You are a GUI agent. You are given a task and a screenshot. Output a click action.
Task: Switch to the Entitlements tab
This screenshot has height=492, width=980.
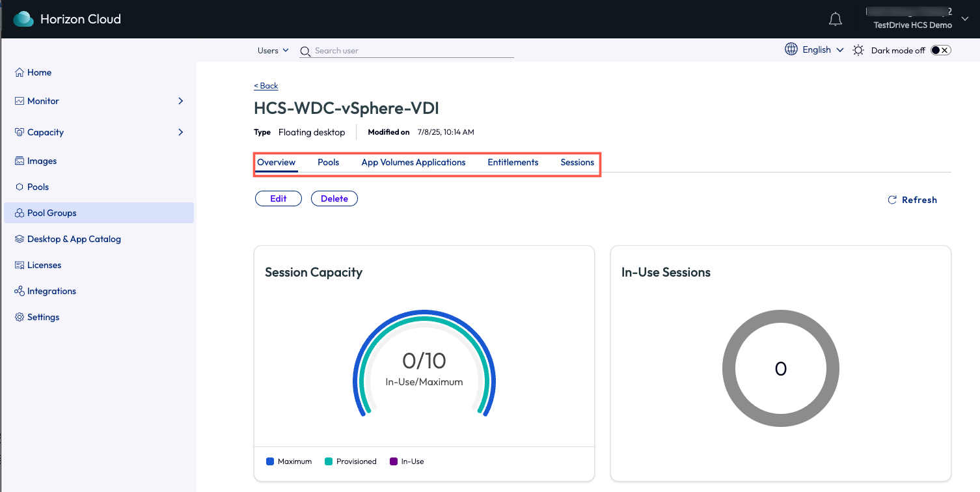513,162
